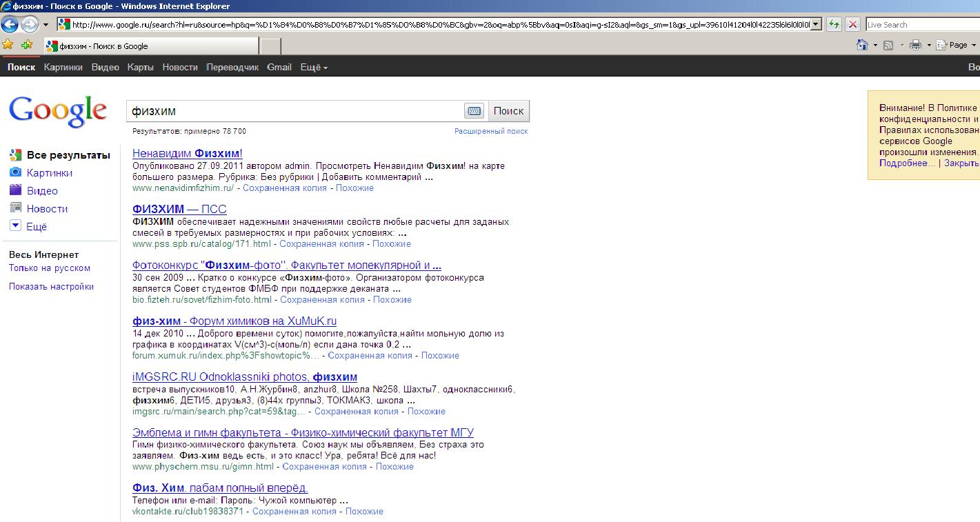Open 'физ-хим - Форум химиков на XuMuK.ru'
This screenshot has width=980, height=522.
[234, 321]
